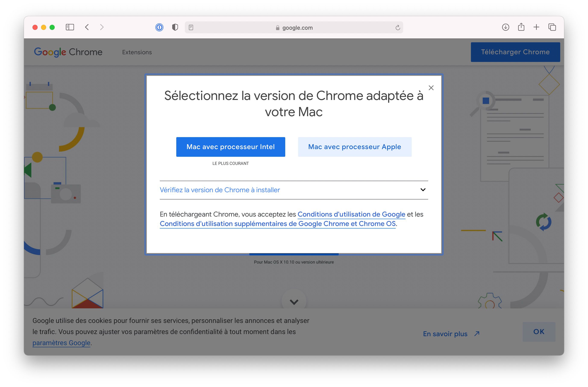Expand Vérifiez la version de Chrome à installer

pos(294,190)
